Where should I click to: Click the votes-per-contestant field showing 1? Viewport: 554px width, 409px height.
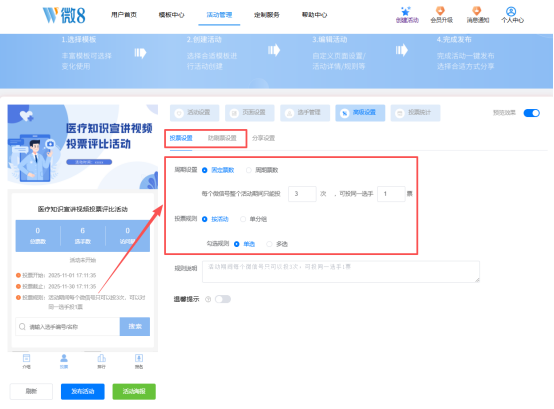pos(391,194)
